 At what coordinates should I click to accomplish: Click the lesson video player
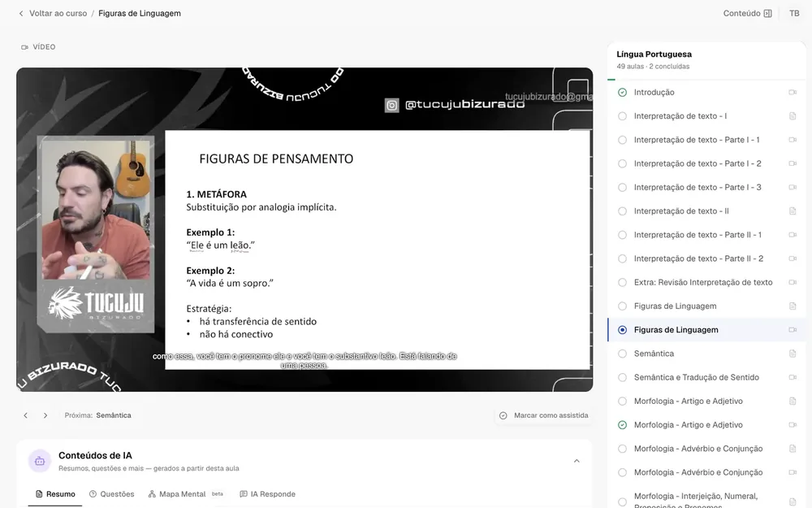tap(304, 229)
